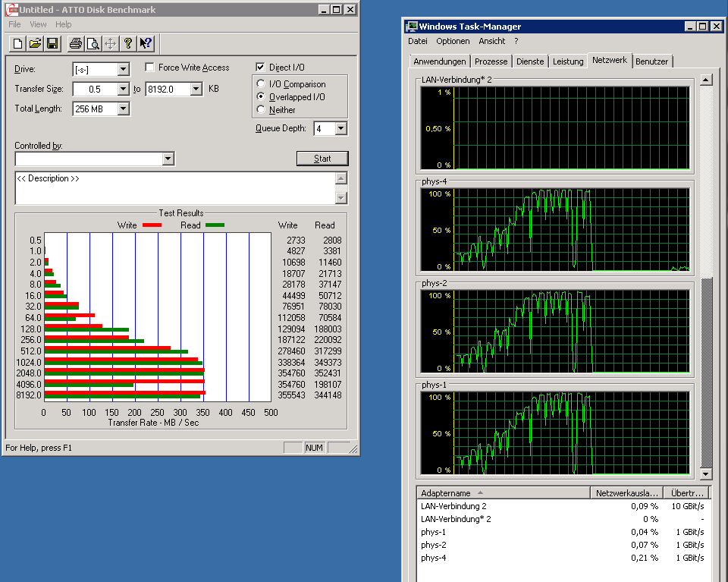The image size is (728, 582).
Task: Click the phys-2 network graph
Action: 555,331
